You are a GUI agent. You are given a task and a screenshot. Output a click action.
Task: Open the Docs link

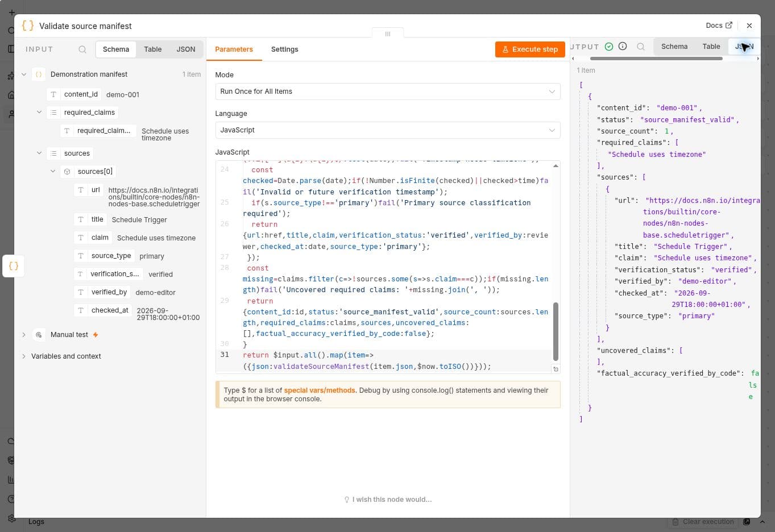(719, 26)
